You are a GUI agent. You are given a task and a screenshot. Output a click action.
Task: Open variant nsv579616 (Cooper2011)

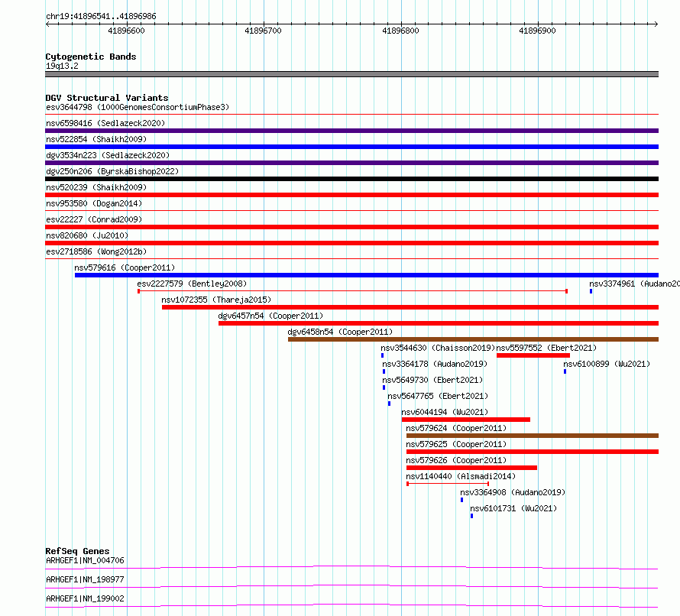(x=125, y=267)
